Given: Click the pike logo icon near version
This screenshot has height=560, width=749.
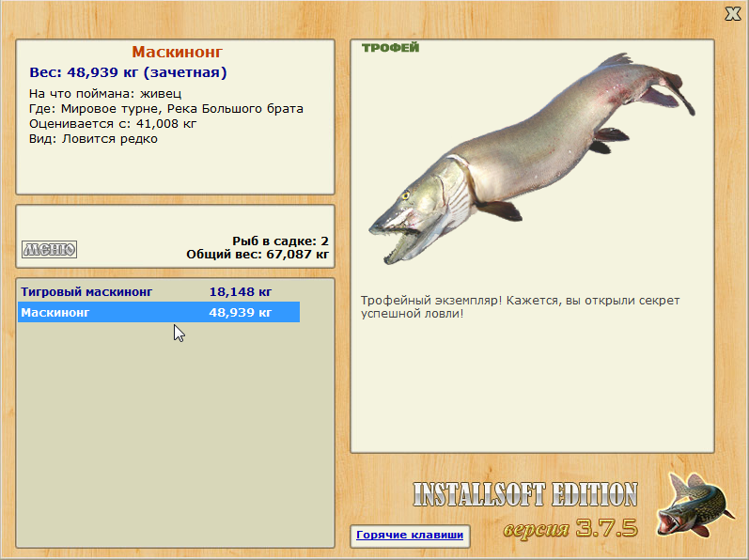Looking at the screenshot, I should click(694, 506).
